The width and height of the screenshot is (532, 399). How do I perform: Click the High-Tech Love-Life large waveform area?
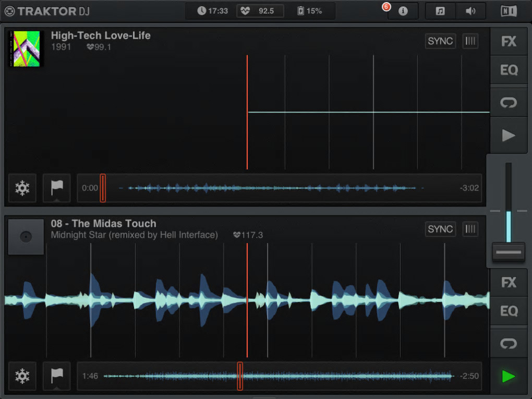coord(247,112)
